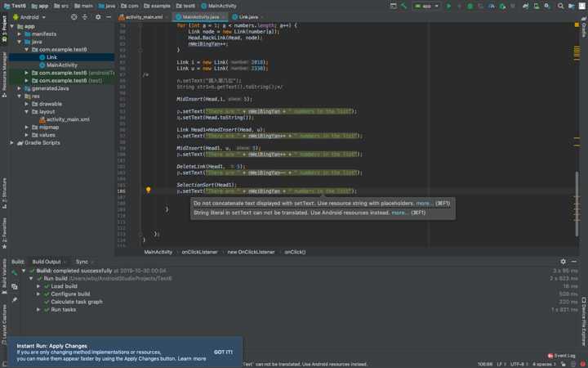Select Calculate task graph row
The image size is (588, 368).
[x=77, y=302]
